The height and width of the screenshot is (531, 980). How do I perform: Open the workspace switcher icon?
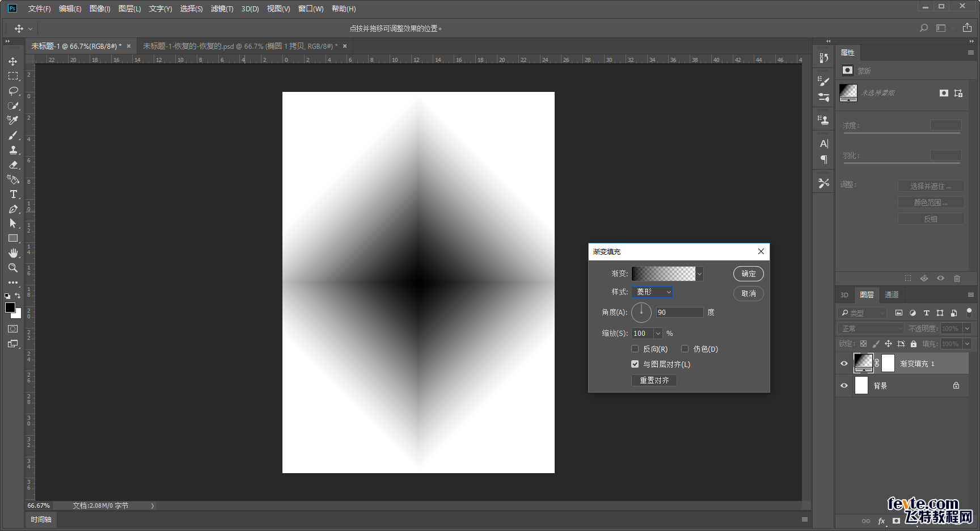point(941,28)
